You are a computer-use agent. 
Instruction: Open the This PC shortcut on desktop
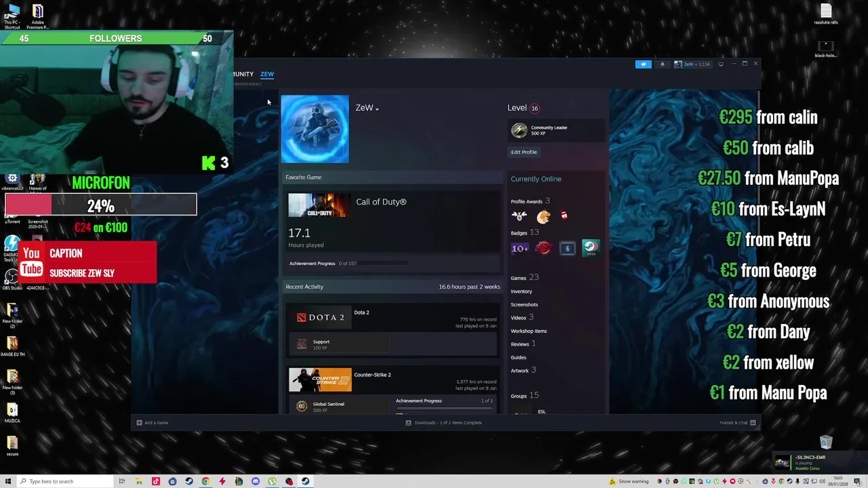12,17
